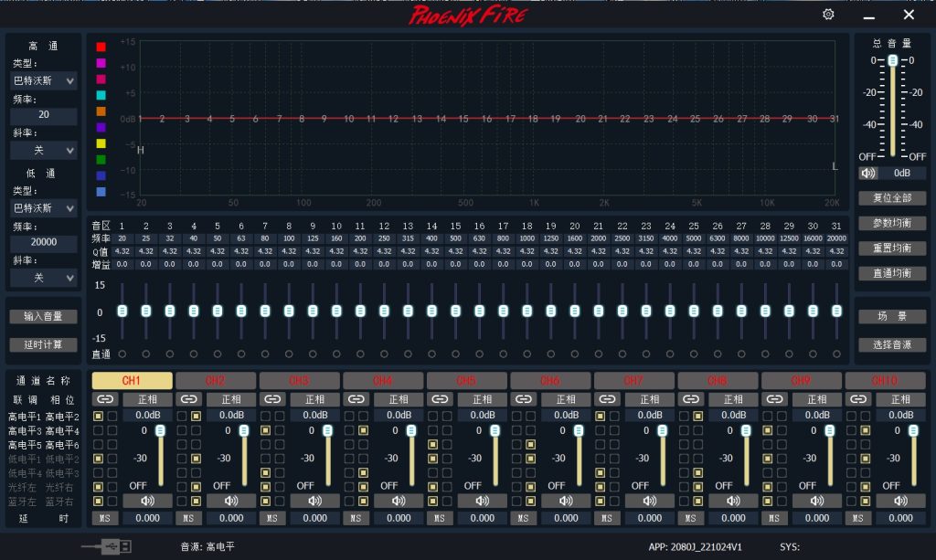The image size is (936, 560).
Task: Click the 参数均衡 button
Action: point(892,223)
